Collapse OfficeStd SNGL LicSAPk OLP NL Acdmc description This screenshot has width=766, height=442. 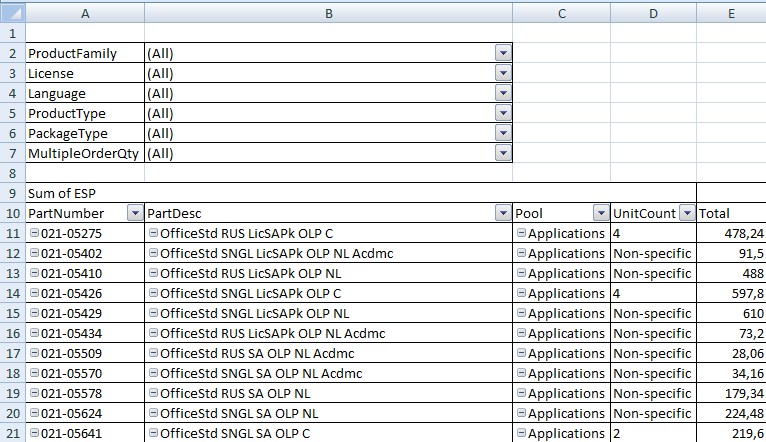[x=153, y=253]
